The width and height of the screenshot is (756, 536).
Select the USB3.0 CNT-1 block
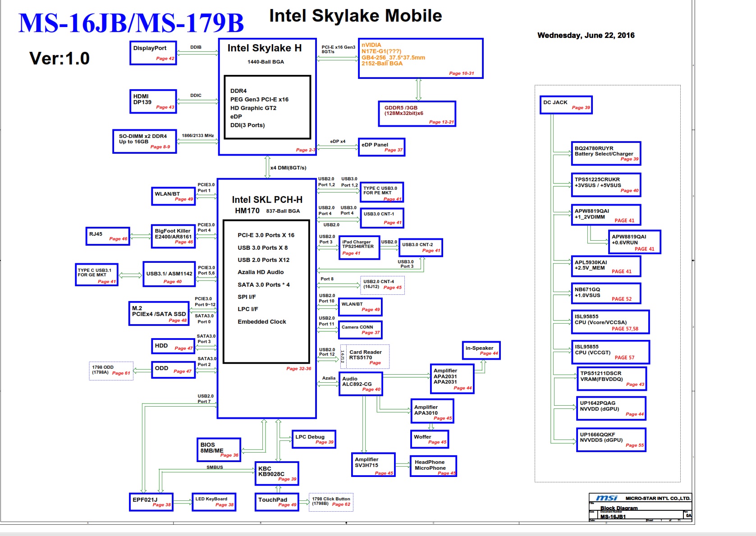[382, 218]
